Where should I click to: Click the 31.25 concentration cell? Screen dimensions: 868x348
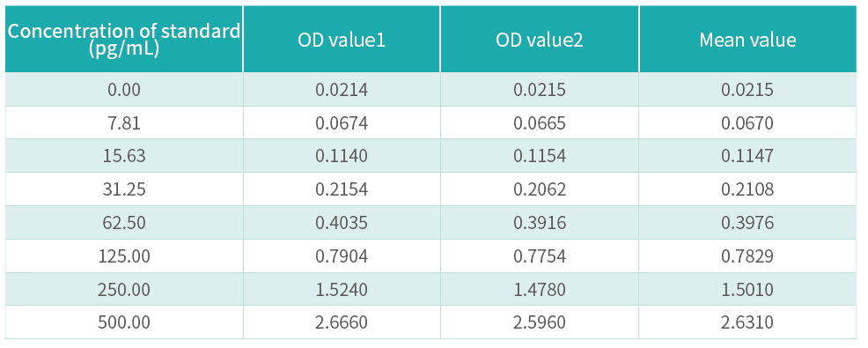click(124, 189)
